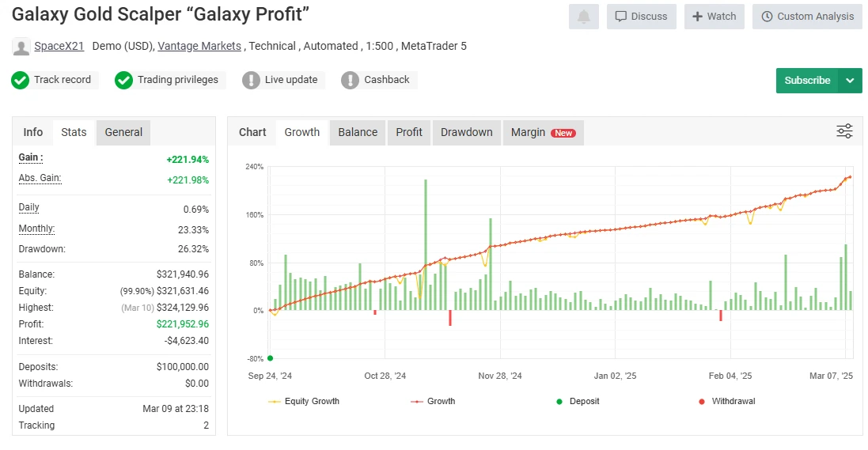
Task: Click SpaceX21 user avatar icon
Action: [21, 47]
